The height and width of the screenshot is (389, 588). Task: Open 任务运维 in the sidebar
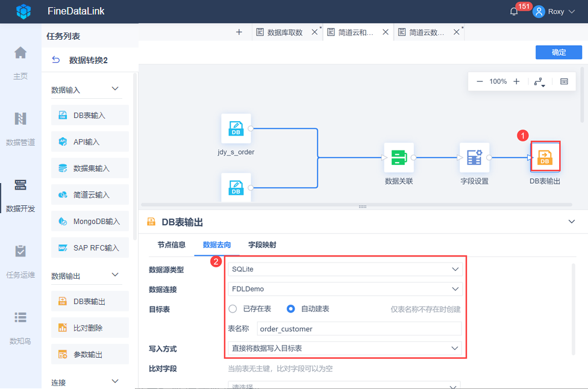pos(20,261)
